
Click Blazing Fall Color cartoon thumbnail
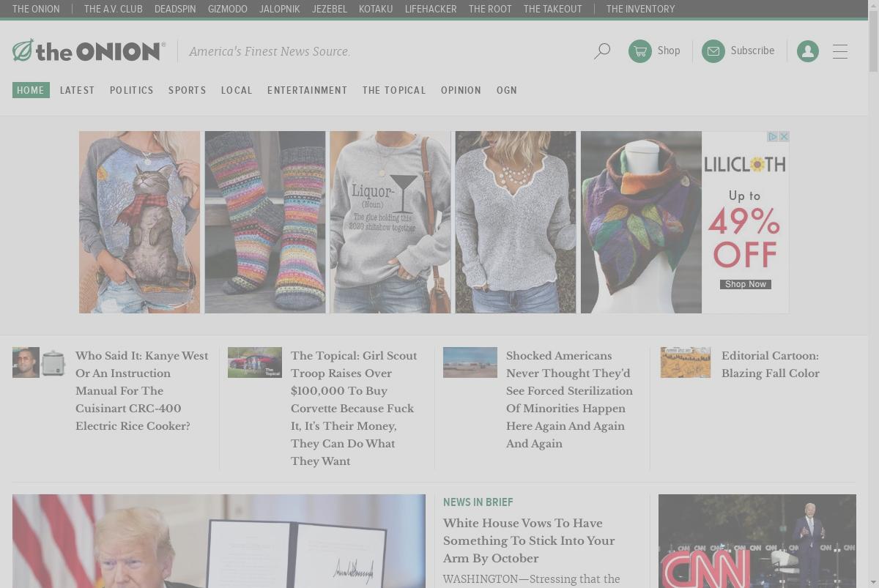[686, 362]
